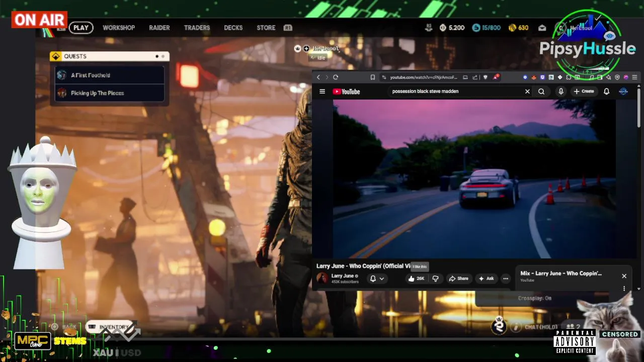Run YouTube search with magnifier button
Image resolution: width=644 pixels, height=362 pixels.
click(541, 92)
